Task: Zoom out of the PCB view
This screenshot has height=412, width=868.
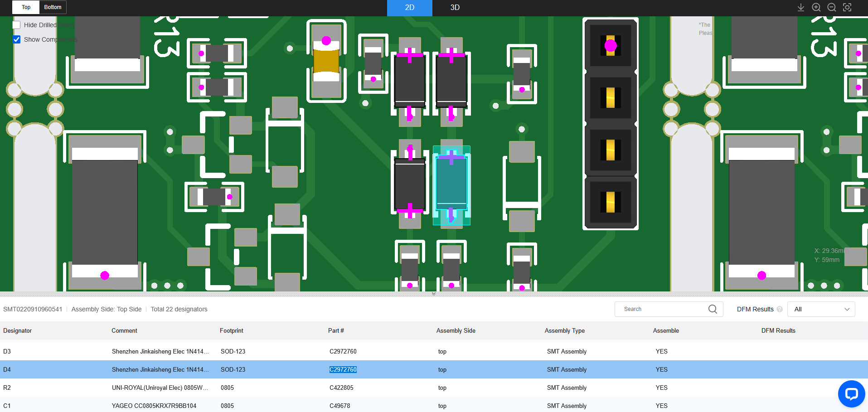Action: (832, 7)
